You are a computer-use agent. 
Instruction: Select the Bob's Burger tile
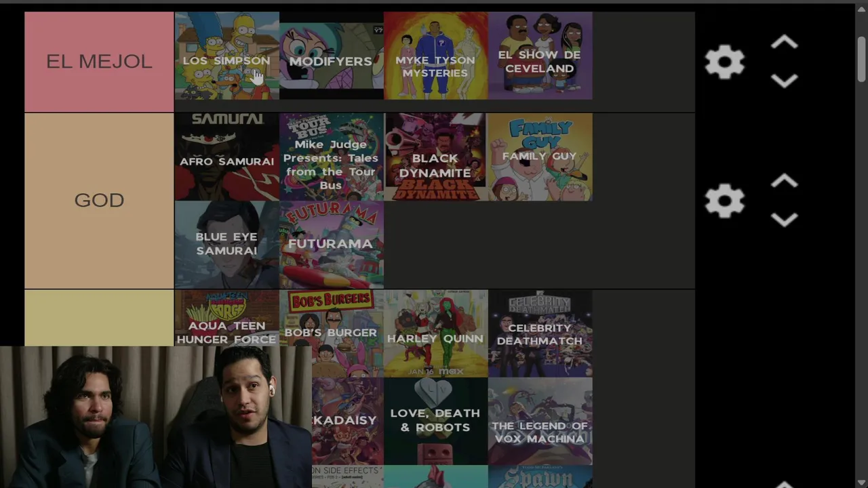tap(331, 333)
